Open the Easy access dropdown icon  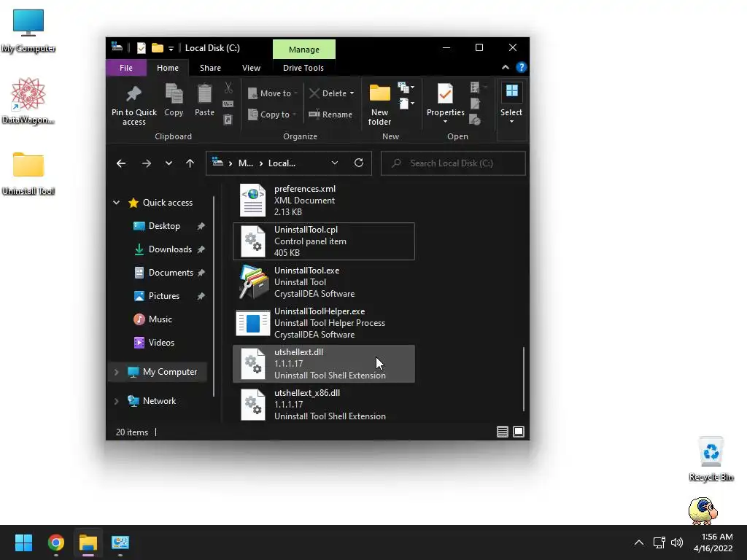pyautogui.click(x=406, y=104)
